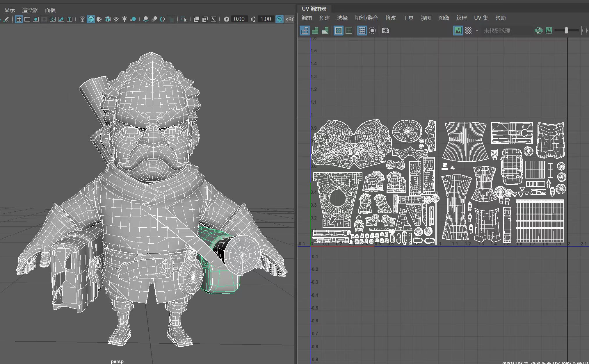Toggle the color management ON button
This screenshot has height=364, width=589.
[280, 19]
